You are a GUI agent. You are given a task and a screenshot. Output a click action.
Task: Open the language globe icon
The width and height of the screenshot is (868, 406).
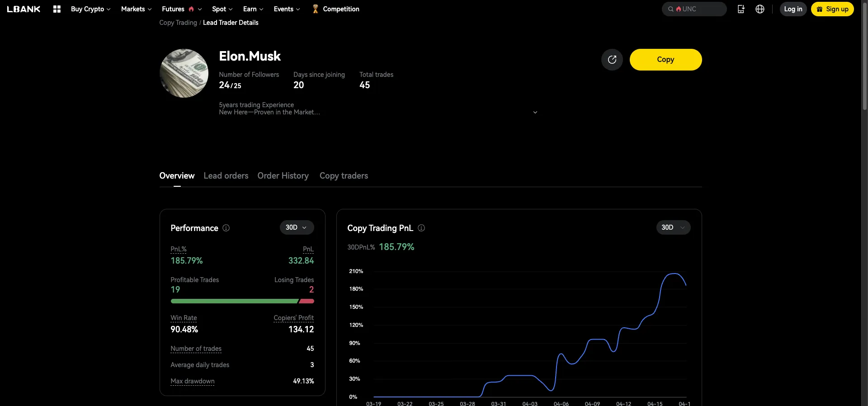(x=759, y=9)
